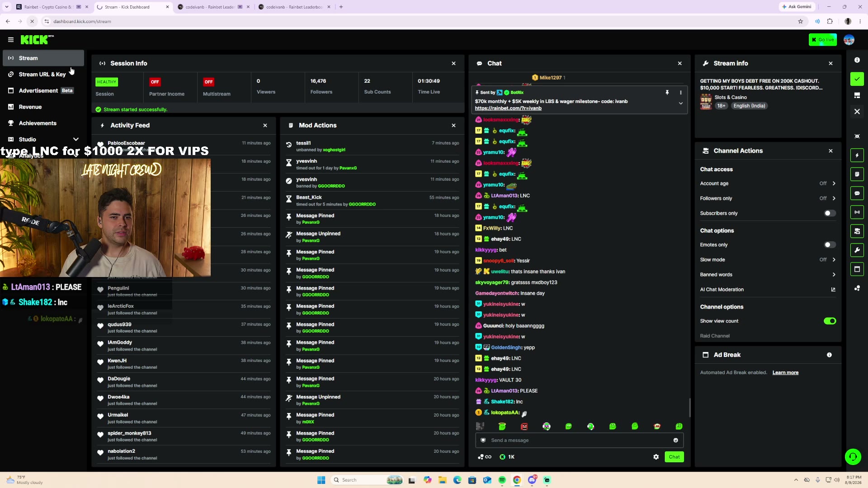Open Stream in the sidebar
The width and height of the screenshot is (868, 488).
click(43, 58)
